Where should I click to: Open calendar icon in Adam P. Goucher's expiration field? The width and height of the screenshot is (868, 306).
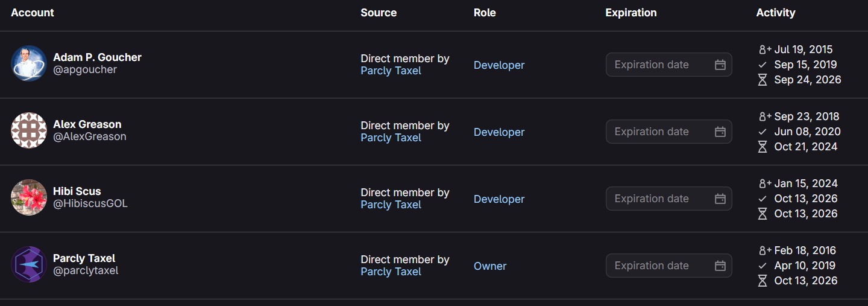[720, 65]
